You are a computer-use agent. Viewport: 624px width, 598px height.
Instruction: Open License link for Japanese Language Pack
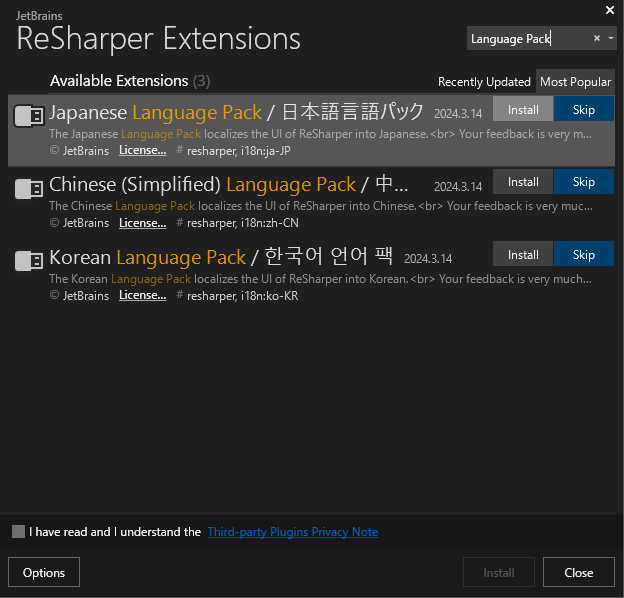click(x=142, y=150)
